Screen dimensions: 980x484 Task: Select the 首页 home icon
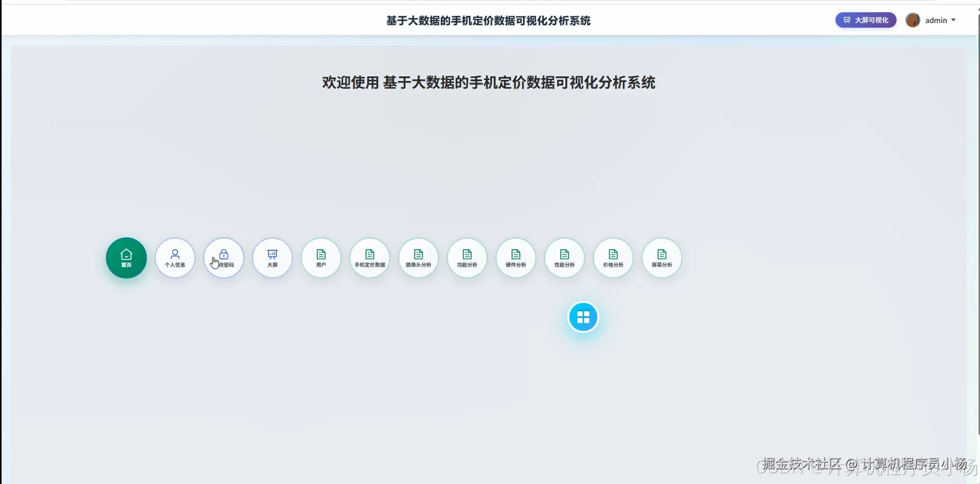(x=126, y=258)
